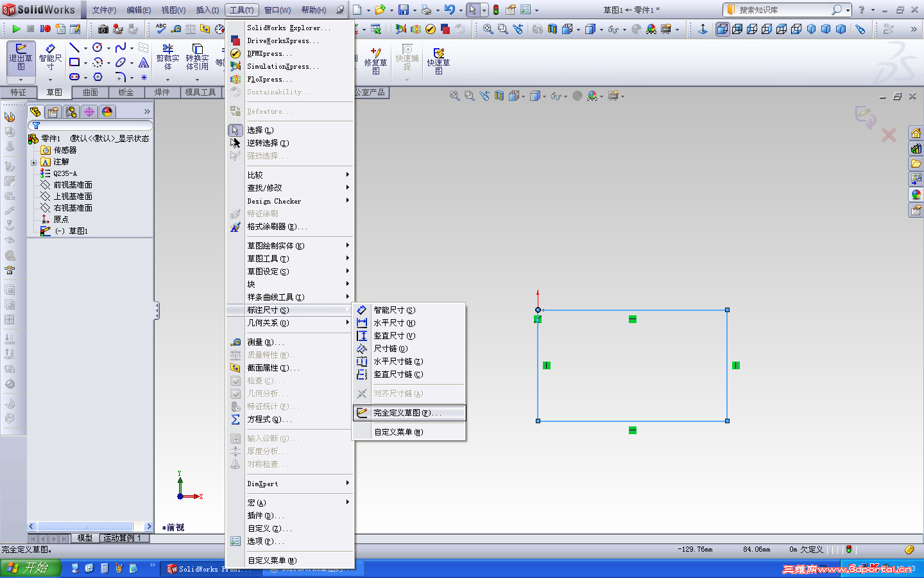Click the feature tree scrollbar right arrow
The image size is (924, 578).
[149, 527]
